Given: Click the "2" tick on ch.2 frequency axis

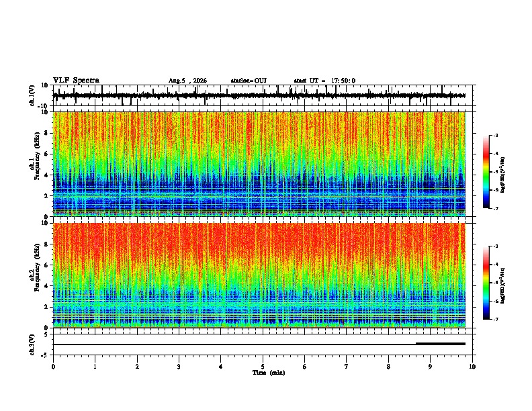Looking at the screenshot, I should point(46,307).
